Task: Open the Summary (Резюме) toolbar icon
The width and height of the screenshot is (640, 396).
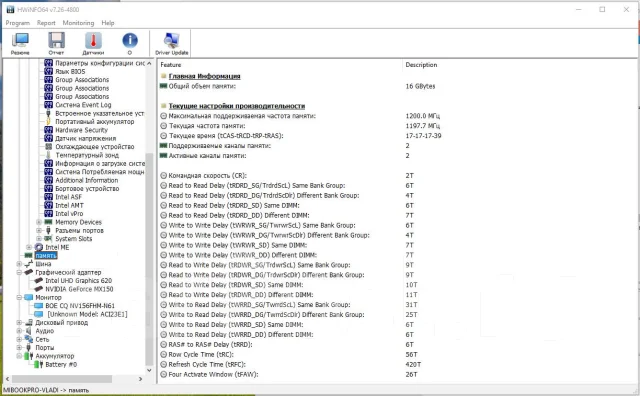Action: click(20, 43)
